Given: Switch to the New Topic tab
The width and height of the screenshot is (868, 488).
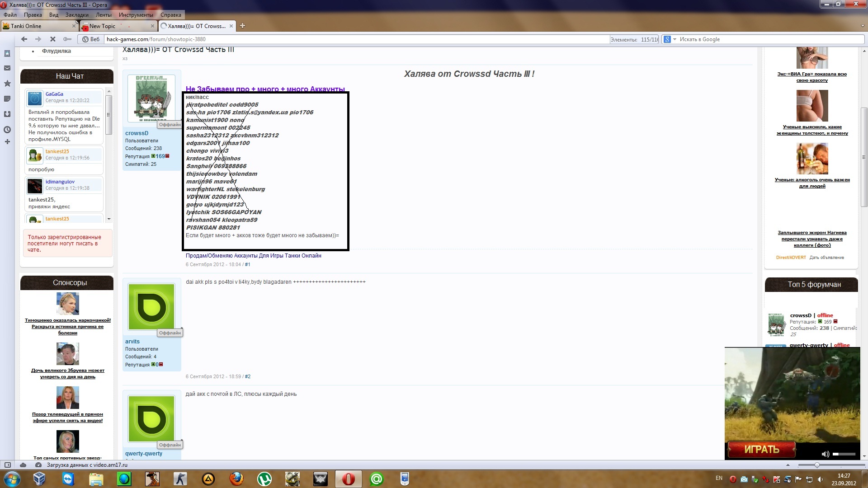Looking at the screenshot, I should 118,26.
